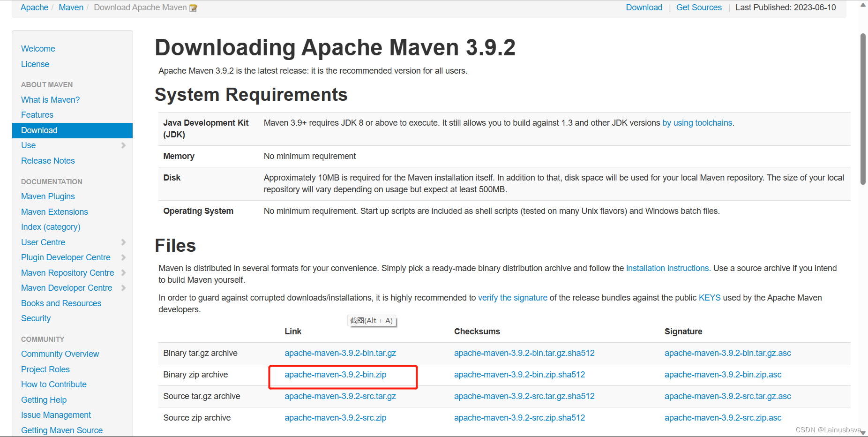Open the installation instructions link
868x437 pixels.
(x=667, y=268)
